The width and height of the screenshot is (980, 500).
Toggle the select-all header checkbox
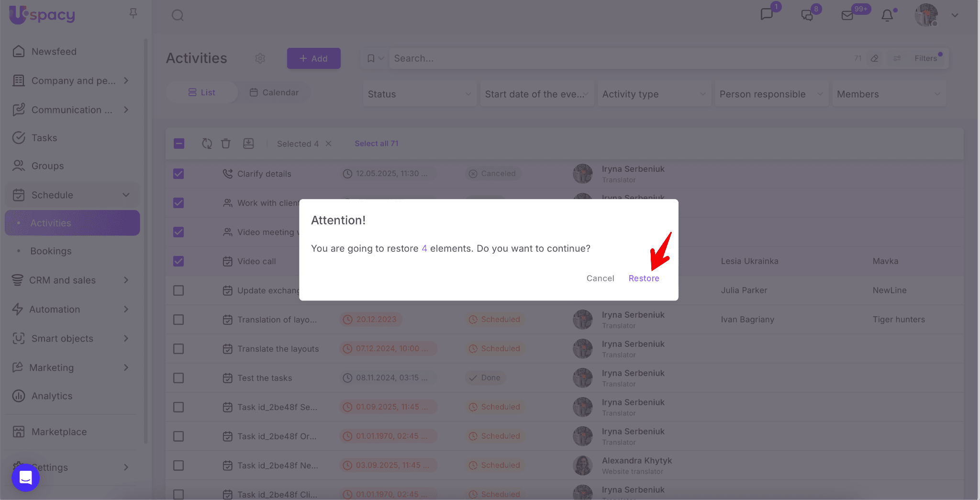click(x=179, y=144)
